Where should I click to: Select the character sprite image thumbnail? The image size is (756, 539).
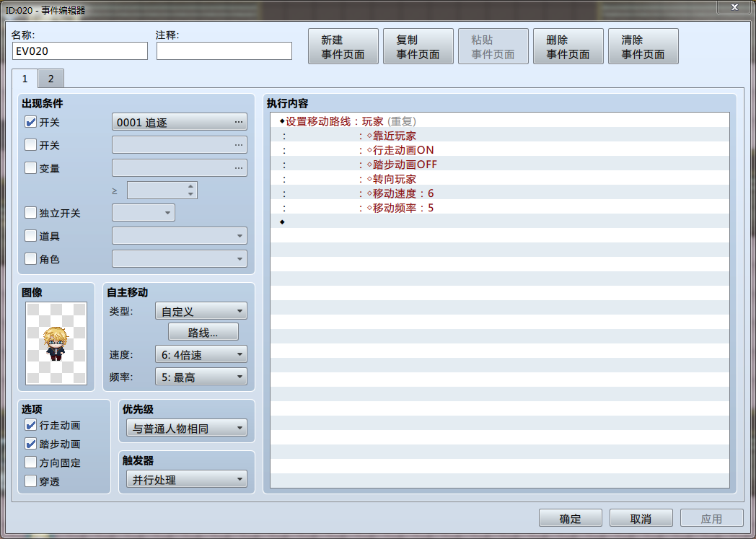coord(56,343)
